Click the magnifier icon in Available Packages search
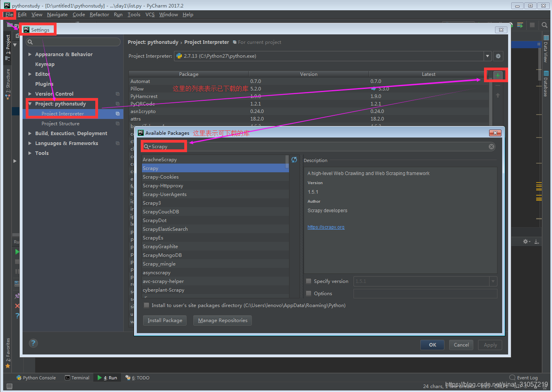552x392 pixels. [x=147, y=147]
